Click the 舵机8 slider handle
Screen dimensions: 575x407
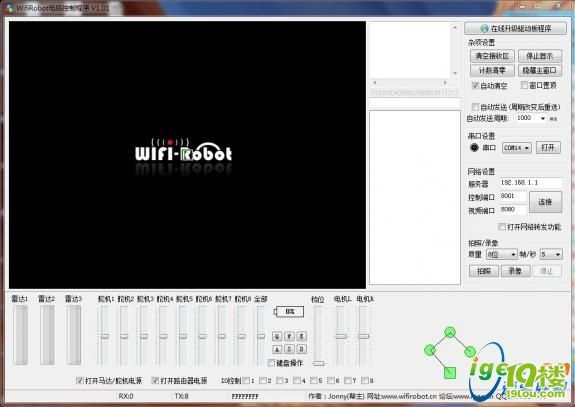242,336
